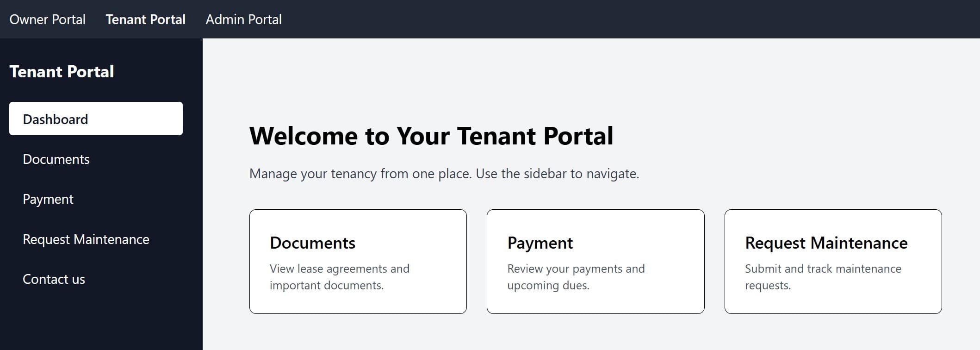Open the Contact us page
The width and height of the screenshot is (980, 350).
tap(54, 279)
